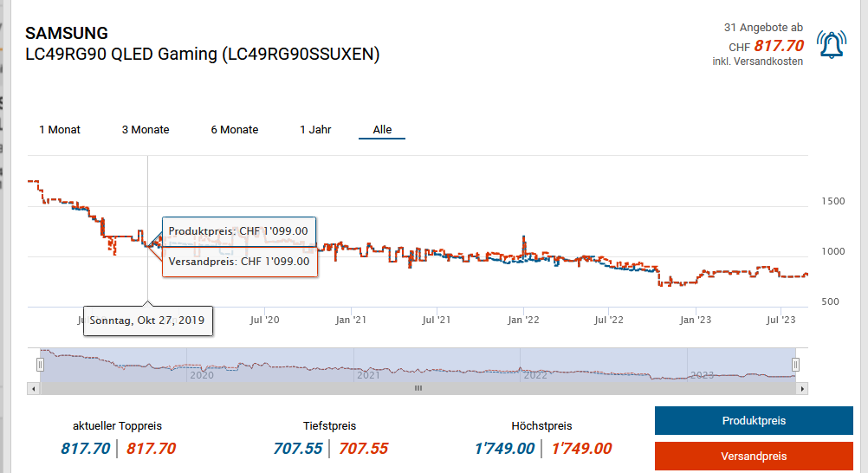Click the blue aktueller Toppreis value 817.70
Viewport: 868px width, 473px height.
coord(86,448)
